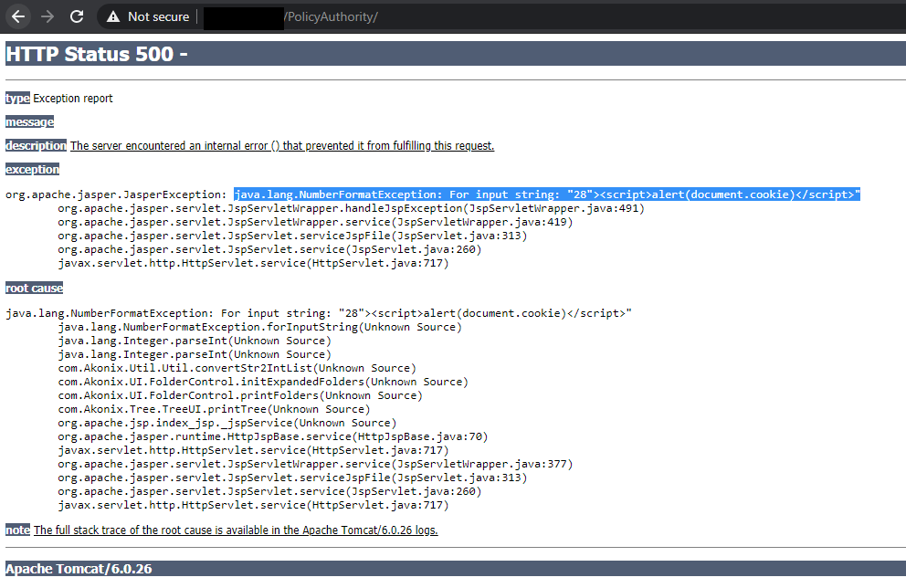
Task: Click the description label heading
Action: pyautogui.click(x=36, y=144)
